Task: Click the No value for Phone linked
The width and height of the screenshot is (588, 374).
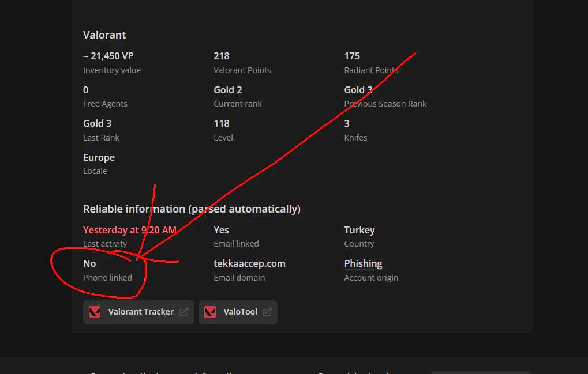Action: [89, 263]
